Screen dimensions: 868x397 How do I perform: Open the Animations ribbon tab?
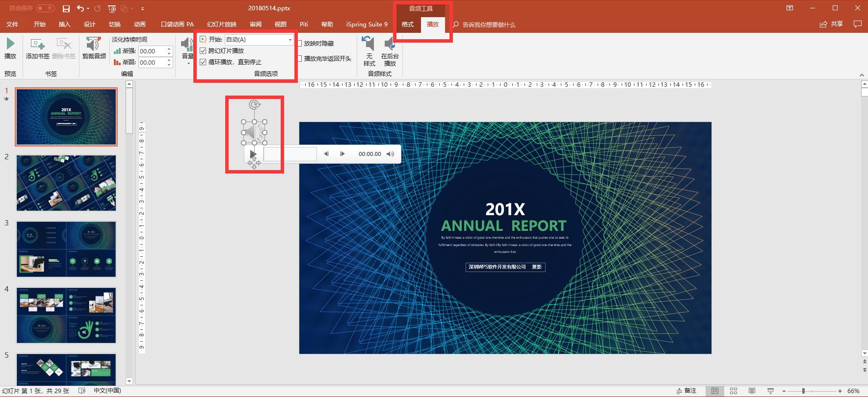pos(139,25)
